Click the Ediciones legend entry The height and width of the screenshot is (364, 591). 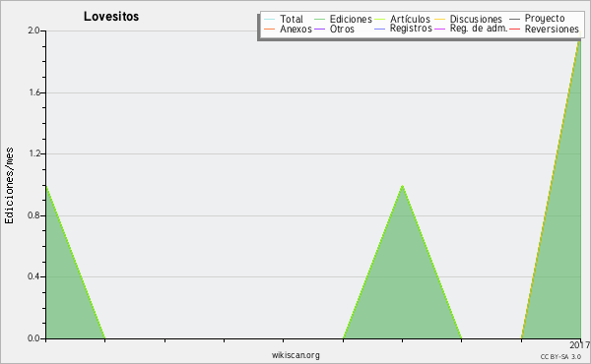[343, 20]
